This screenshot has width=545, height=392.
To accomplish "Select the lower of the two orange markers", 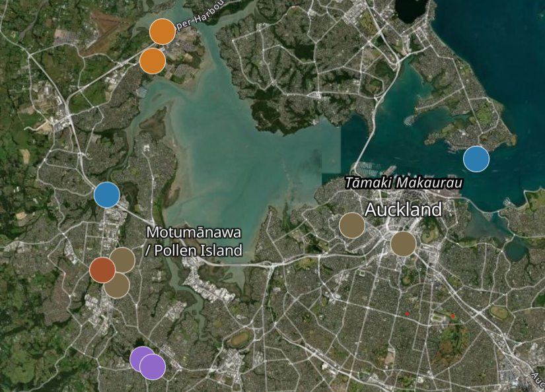I will coord(153,61).
